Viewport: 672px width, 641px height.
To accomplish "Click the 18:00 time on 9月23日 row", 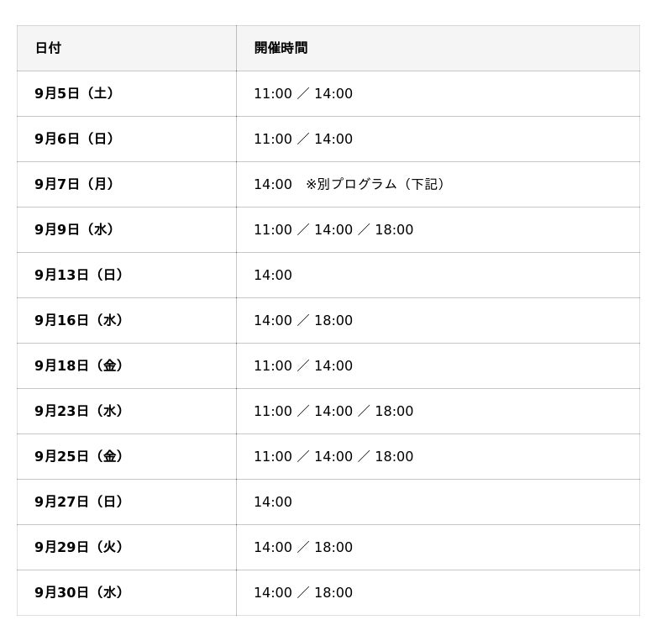I will point(394,411).
